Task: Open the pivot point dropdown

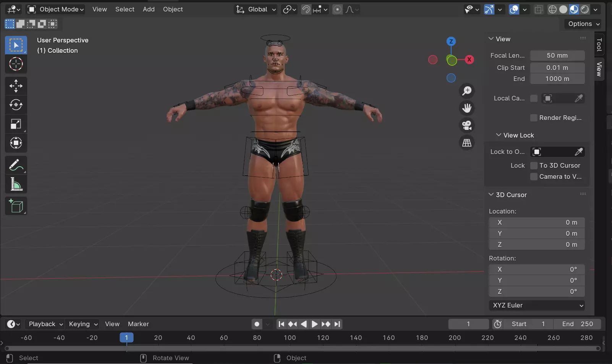Action: pos(289,9)
